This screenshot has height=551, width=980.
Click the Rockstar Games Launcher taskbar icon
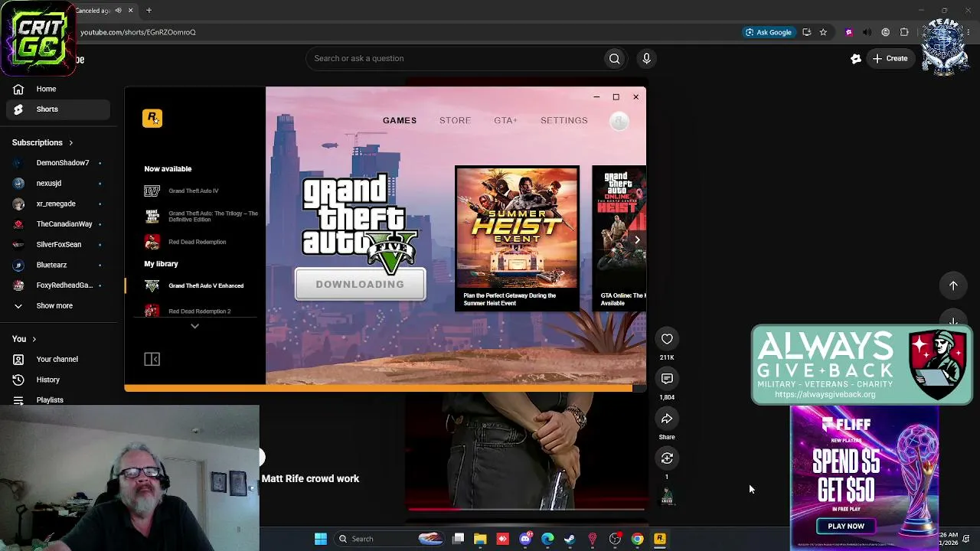659,539
